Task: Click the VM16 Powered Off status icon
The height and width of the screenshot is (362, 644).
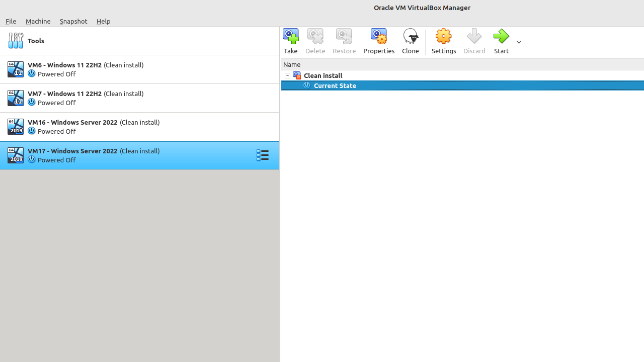Action: pos(31,131)
